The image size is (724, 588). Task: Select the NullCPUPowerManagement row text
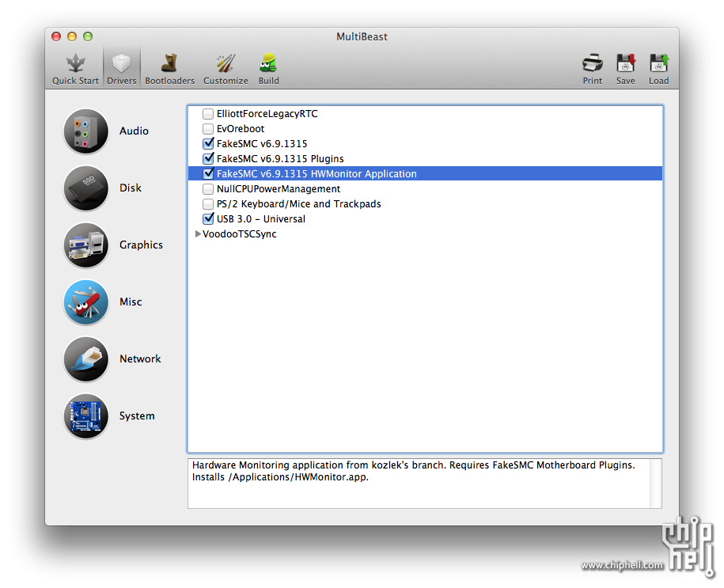point(279,189)
